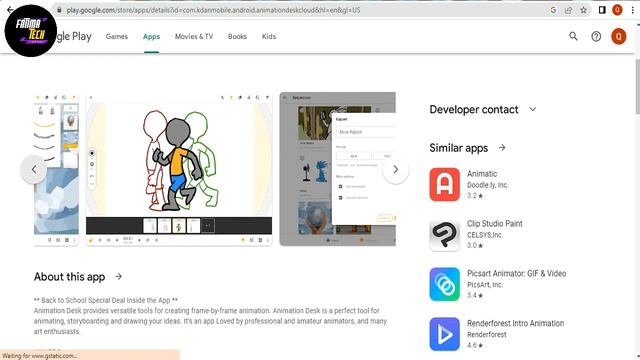Screen dimensions: 640x360
Task: Open the Renderforest app icon
Action: [x=444, y=334]
